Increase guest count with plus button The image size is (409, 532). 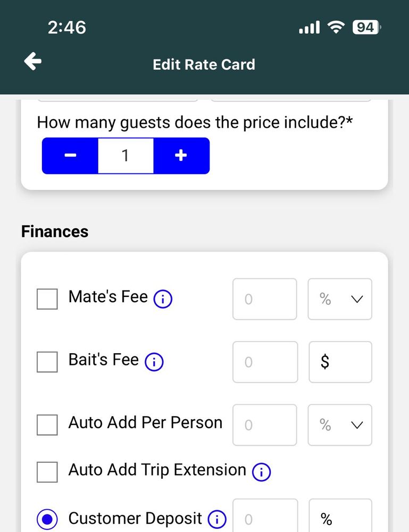point(181,155)
